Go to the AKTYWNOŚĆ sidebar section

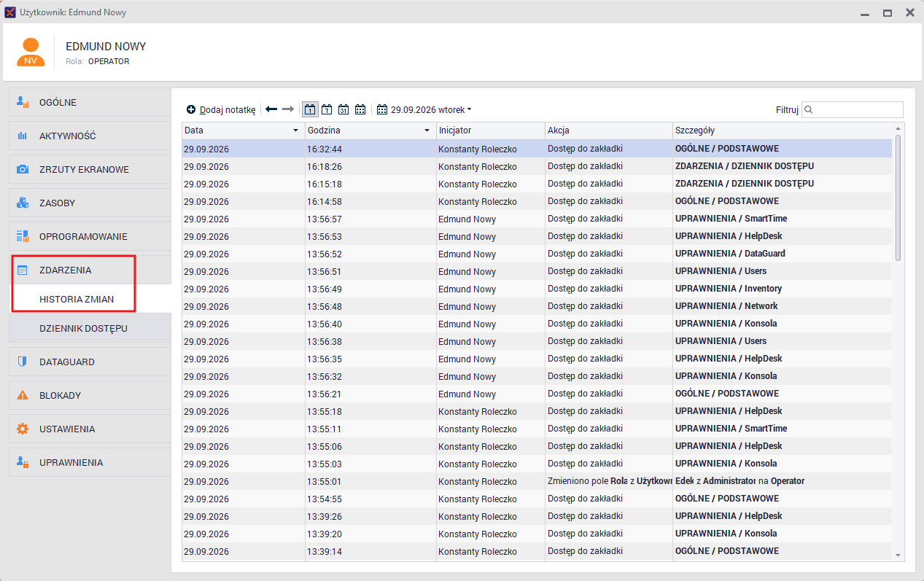tap(90, 136)
